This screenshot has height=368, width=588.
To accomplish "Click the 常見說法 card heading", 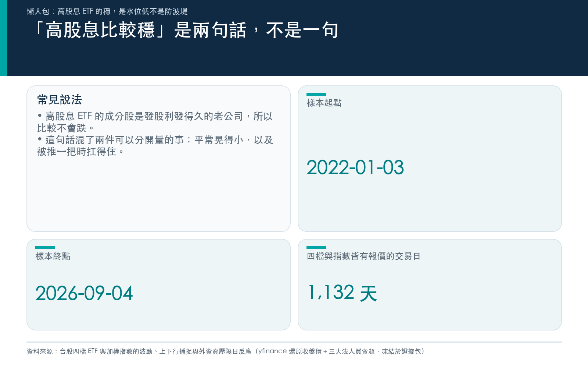I will 60,100.
